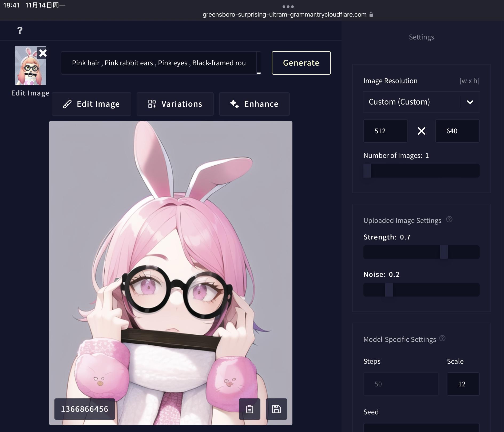Viewport: 504px width, 432px height.
Task: Click the Scale field showing 12
Action: point(463,384)
